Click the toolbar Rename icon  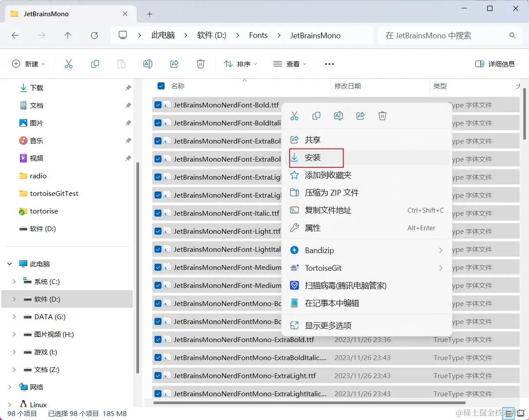[148, 64]
